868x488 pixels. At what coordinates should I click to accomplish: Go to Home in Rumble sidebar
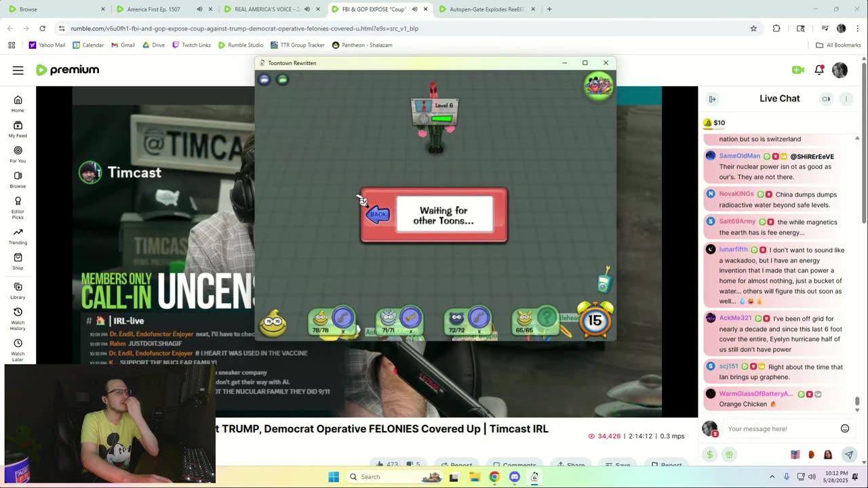click(x=18, y=104)
